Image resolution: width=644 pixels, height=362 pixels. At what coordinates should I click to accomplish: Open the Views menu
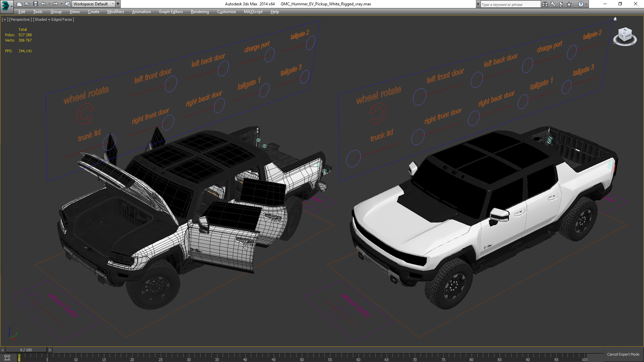[x=74, y=12]
